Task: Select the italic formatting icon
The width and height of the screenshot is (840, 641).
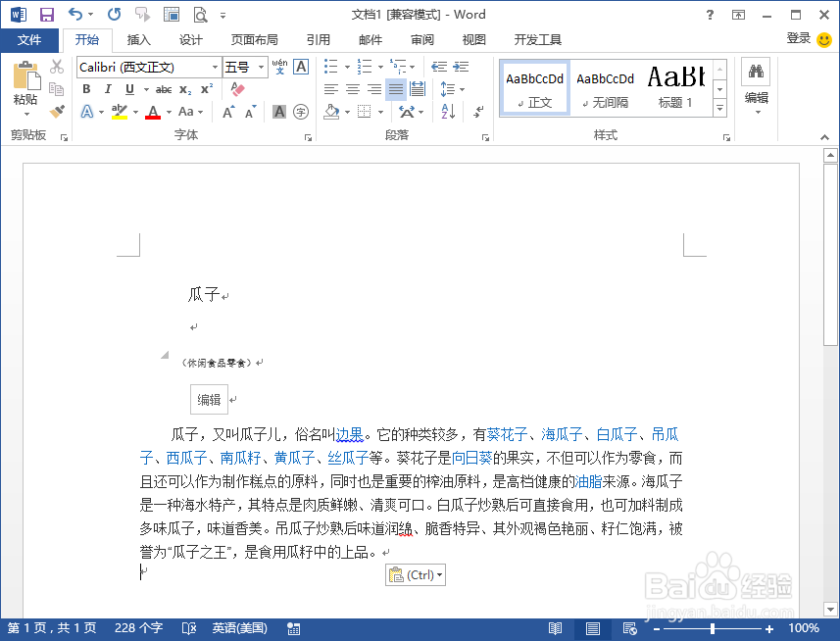Action: 107,88
